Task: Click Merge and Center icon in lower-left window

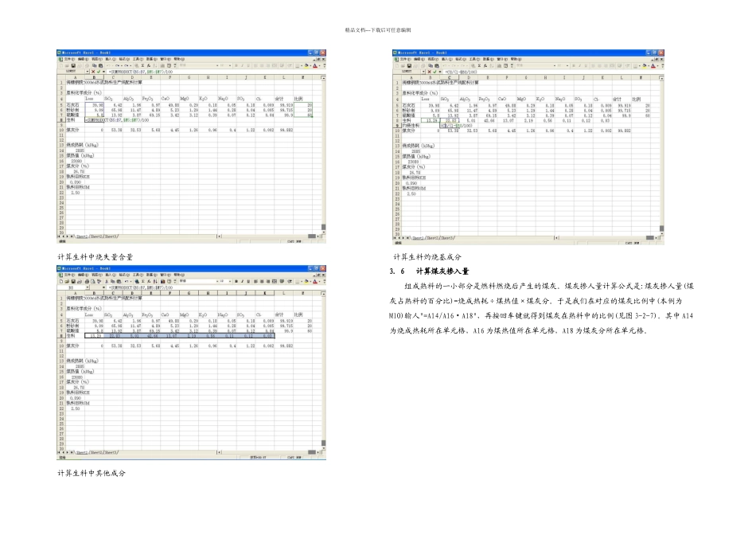Action: [275, 281]
